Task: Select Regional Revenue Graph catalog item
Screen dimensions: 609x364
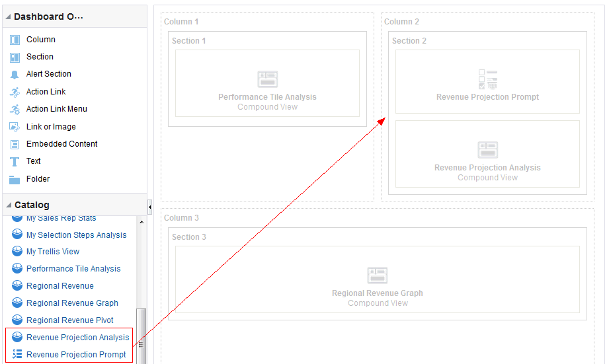Action: pos(72,303)
